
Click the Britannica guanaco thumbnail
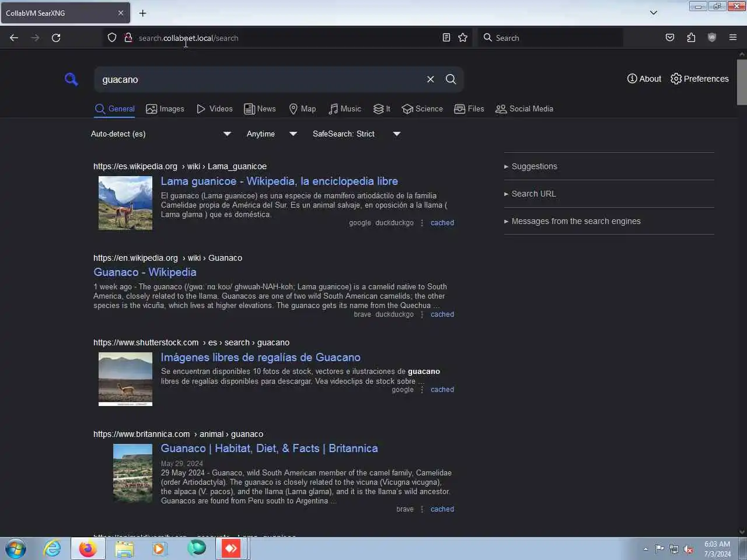click(132, 474)
